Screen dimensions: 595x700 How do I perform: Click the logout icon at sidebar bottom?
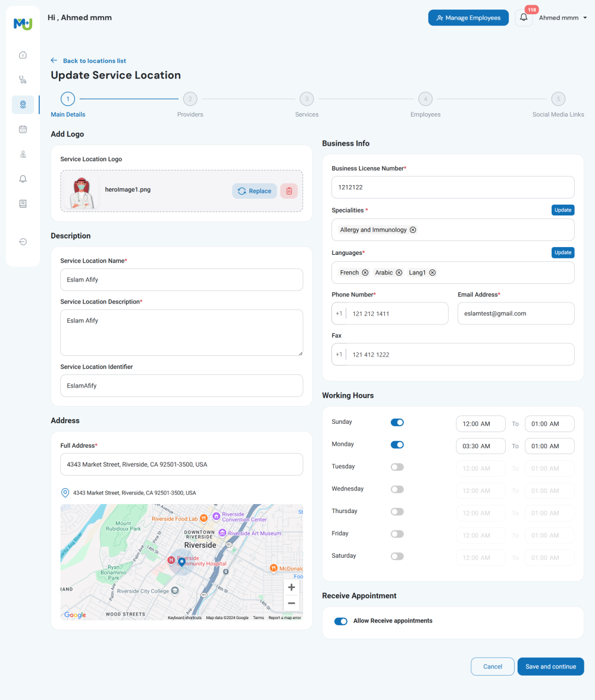click(x=23, y=242)
